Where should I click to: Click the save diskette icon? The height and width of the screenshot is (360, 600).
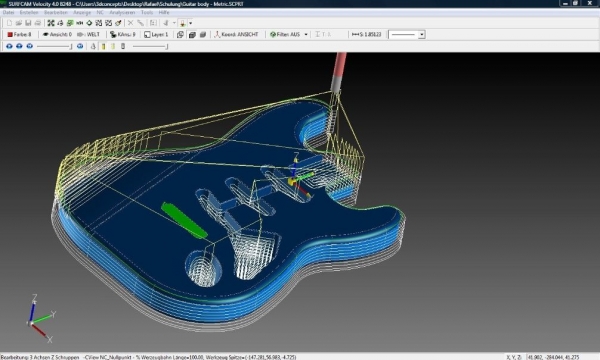tap(28, 23)
